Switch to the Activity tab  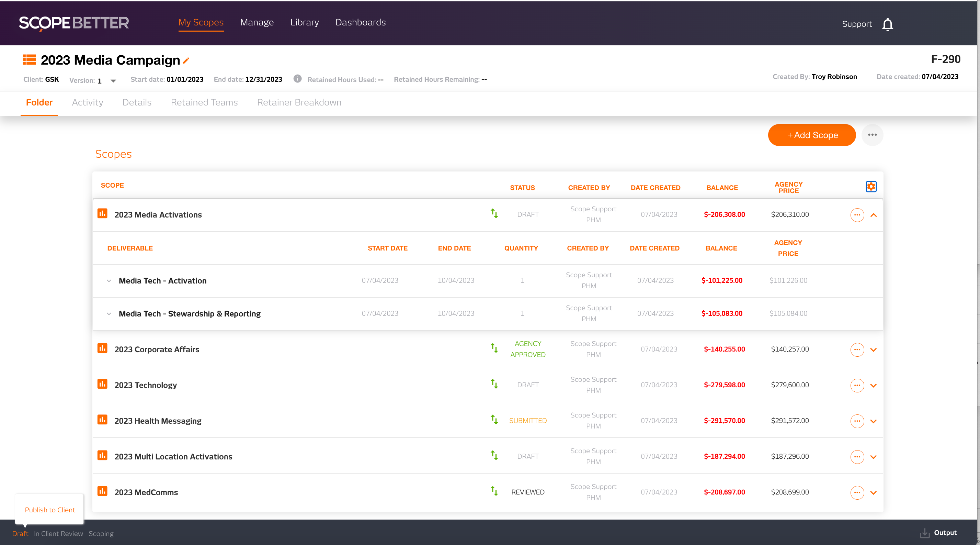click(x=87, y=102)
